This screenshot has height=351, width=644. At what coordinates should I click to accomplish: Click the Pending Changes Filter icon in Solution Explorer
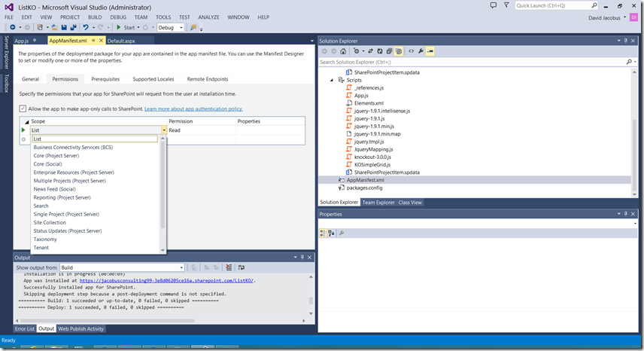coord(356,51)
